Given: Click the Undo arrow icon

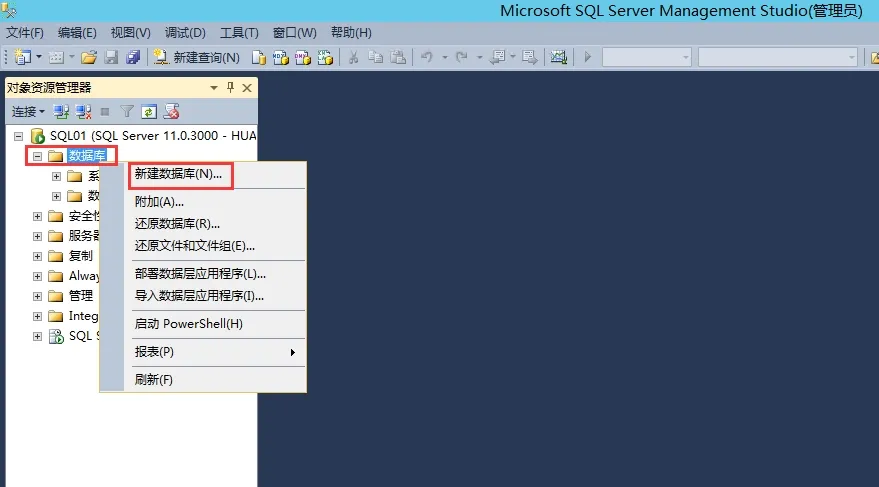Looking at the screenshot, I should coord(427,57).
